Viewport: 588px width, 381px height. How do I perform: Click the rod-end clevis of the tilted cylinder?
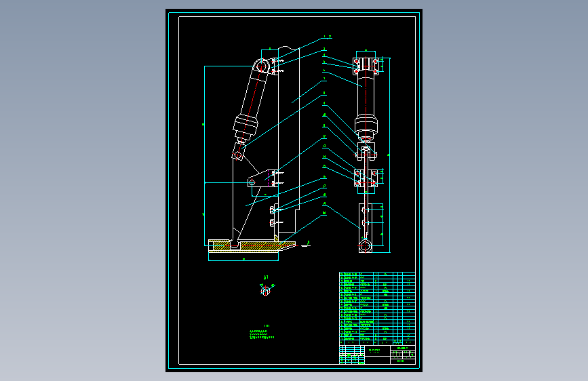tap(238, 153)
